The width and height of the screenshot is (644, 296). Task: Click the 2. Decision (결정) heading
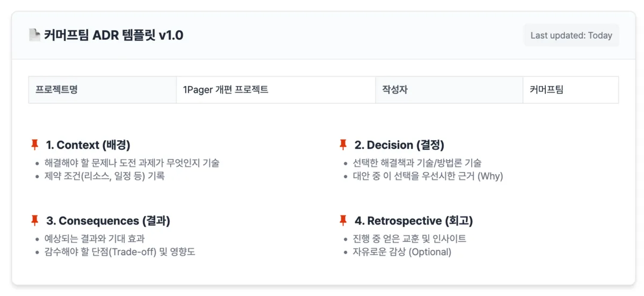click(x=399, y=145)
